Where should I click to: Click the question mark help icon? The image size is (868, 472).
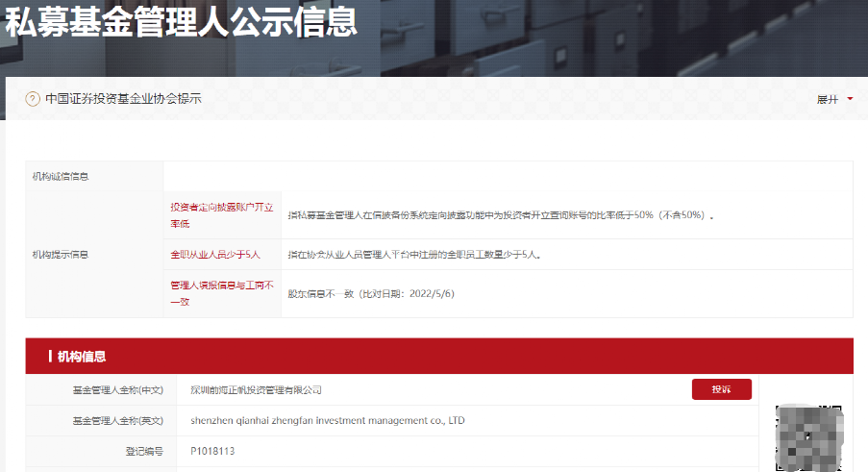33,99
